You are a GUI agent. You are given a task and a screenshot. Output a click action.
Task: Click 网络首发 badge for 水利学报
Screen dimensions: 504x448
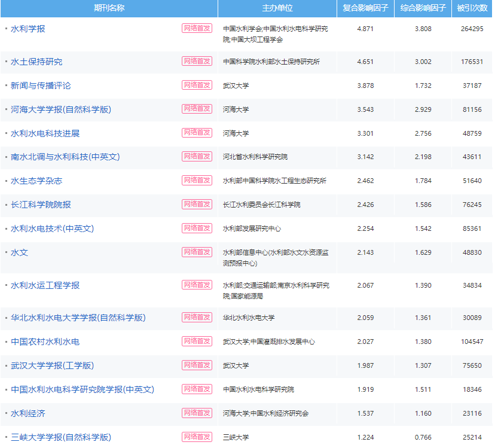pos(197,28)
